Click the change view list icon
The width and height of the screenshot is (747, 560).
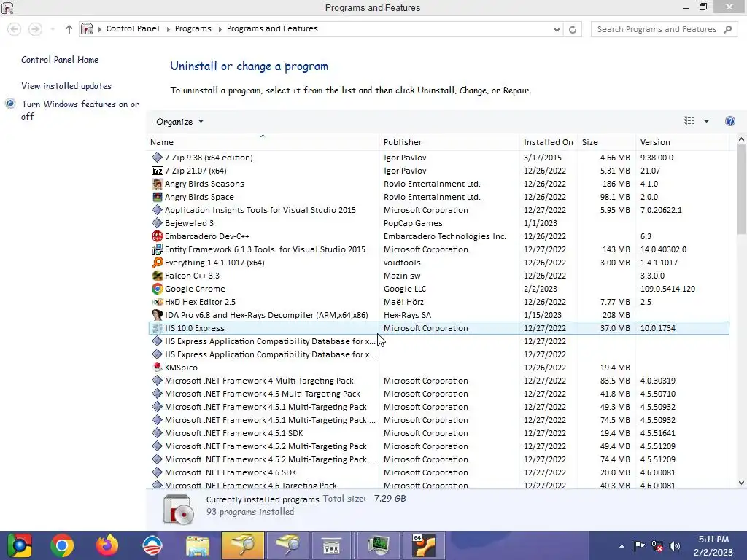689,121
